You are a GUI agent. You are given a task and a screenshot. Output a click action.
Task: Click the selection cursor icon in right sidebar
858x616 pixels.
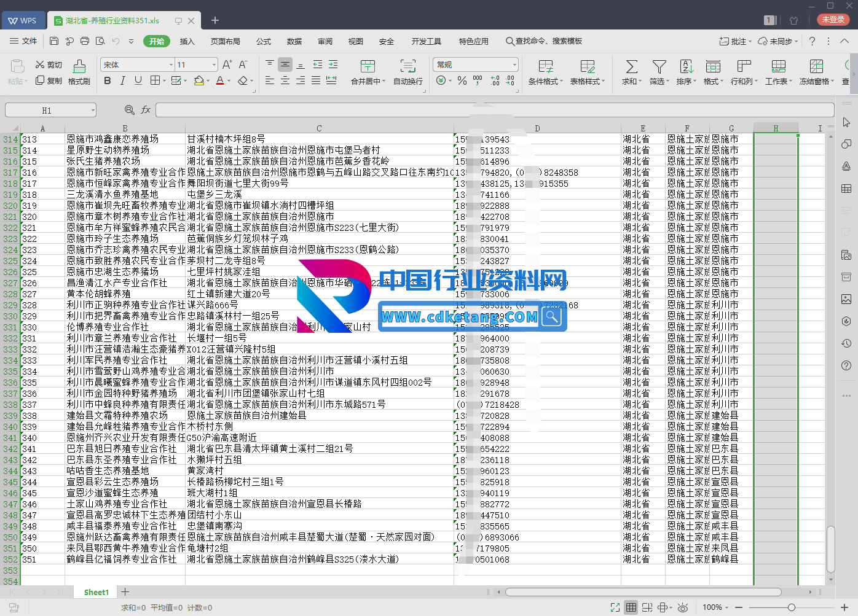pyautogui.click(x=846, y=122)
